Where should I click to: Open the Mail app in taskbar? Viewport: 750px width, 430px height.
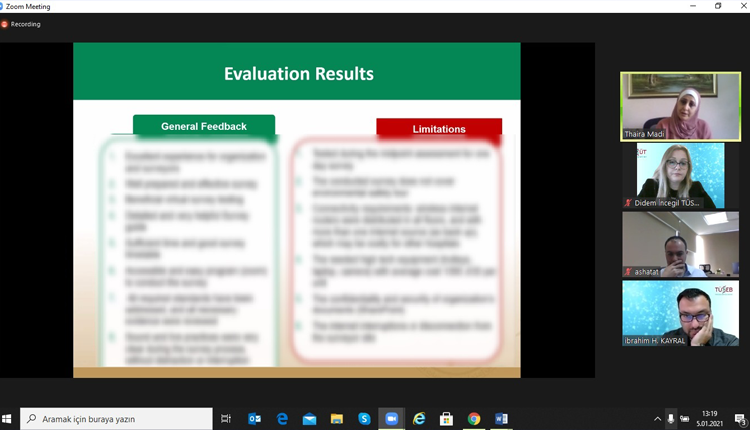309,419
